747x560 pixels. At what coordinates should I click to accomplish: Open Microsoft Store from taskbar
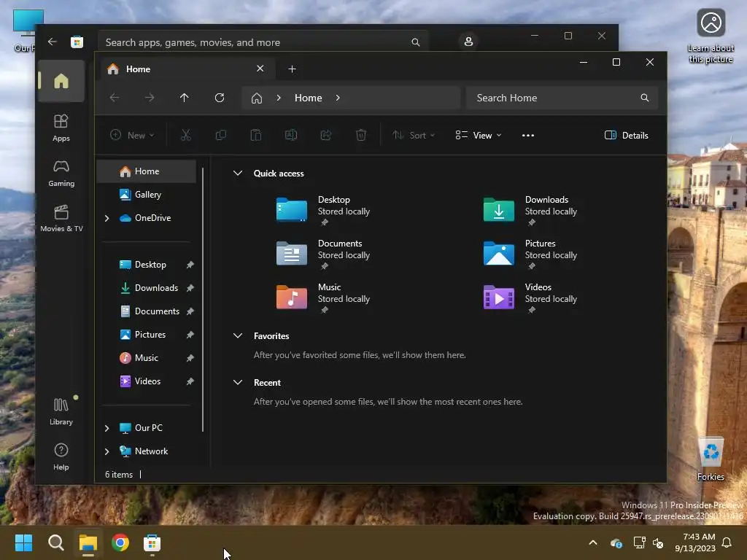click(152, 542)
